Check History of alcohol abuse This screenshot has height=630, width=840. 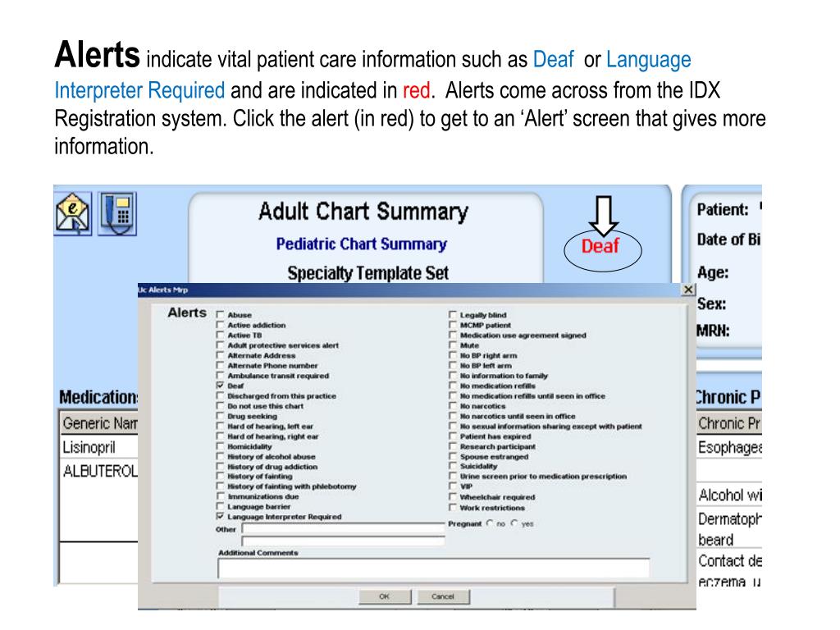pos(220,456)
